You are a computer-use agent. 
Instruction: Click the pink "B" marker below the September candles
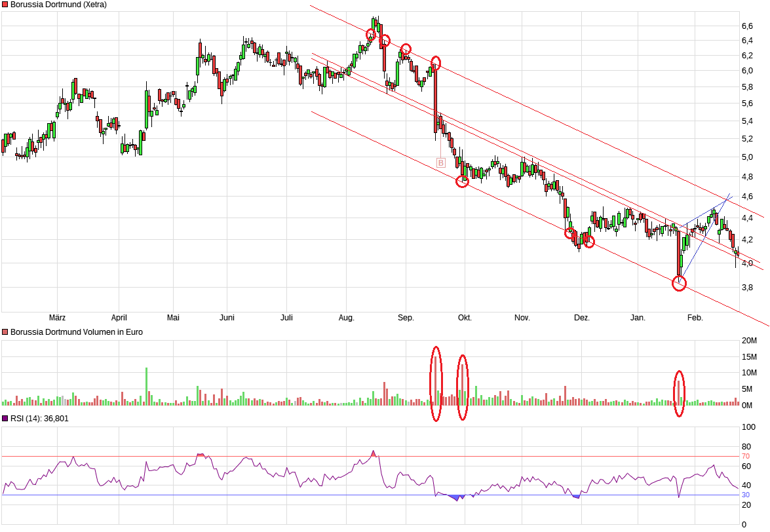point(441,163)
